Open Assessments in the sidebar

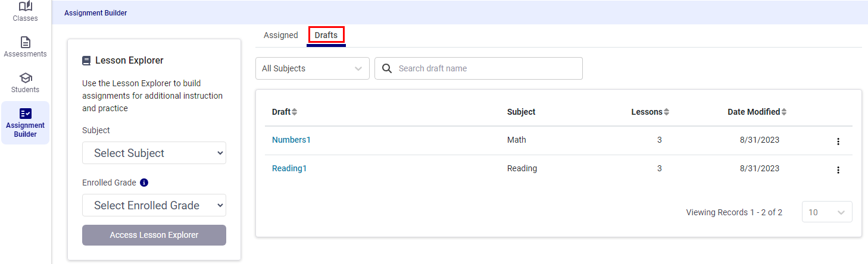(x=26, y=47)
